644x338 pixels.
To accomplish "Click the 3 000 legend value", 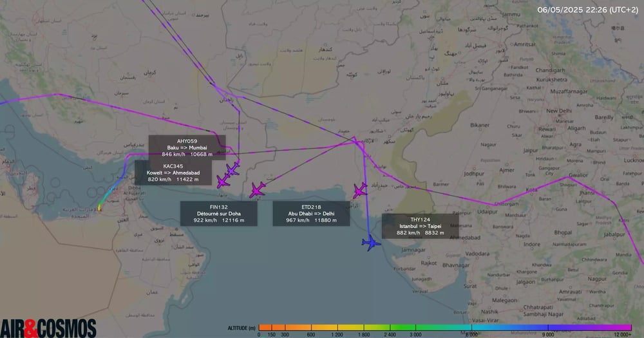I will tap(415, 335).
